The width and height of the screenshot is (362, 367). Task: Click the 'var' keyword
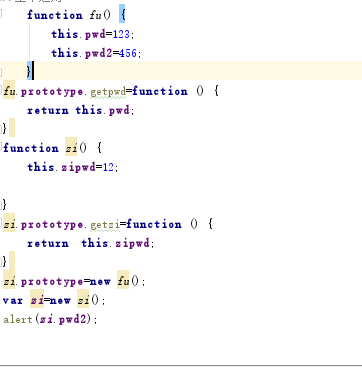[13, 300]
